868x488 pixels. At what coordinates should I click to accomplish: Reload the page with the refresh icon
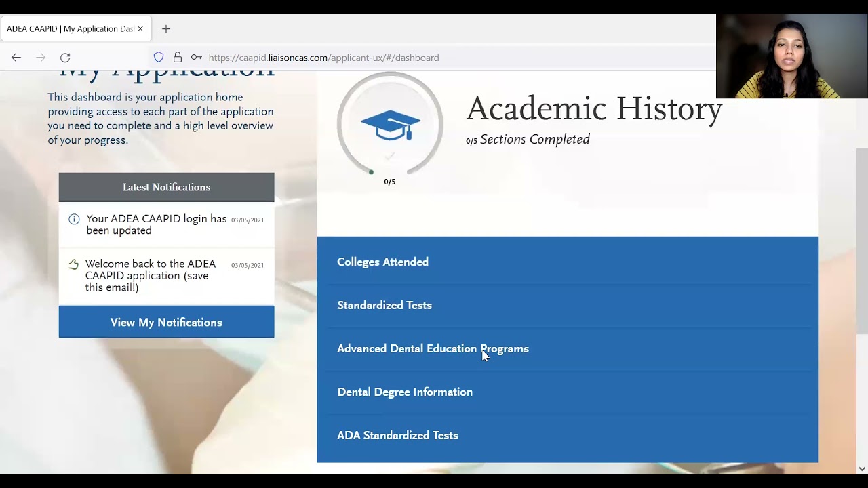[x=65, y=58]
